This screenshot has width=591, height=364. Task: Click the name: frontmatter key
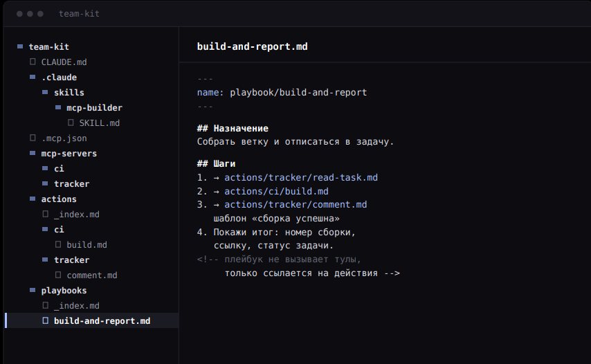coord(210,92)
